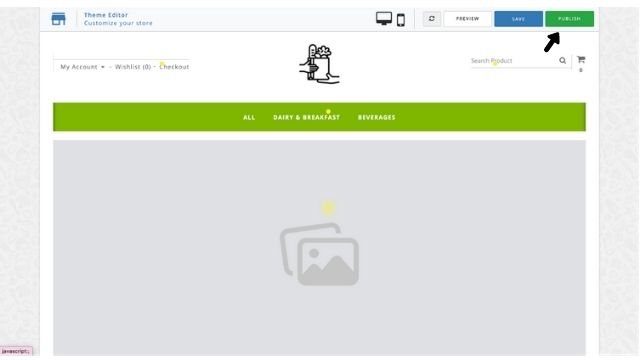Image resolution: width=640 pixels, height=360 pixels.
Task: Open the My Account dropdown
Action: pyautogui.click(x=82, y=67)
